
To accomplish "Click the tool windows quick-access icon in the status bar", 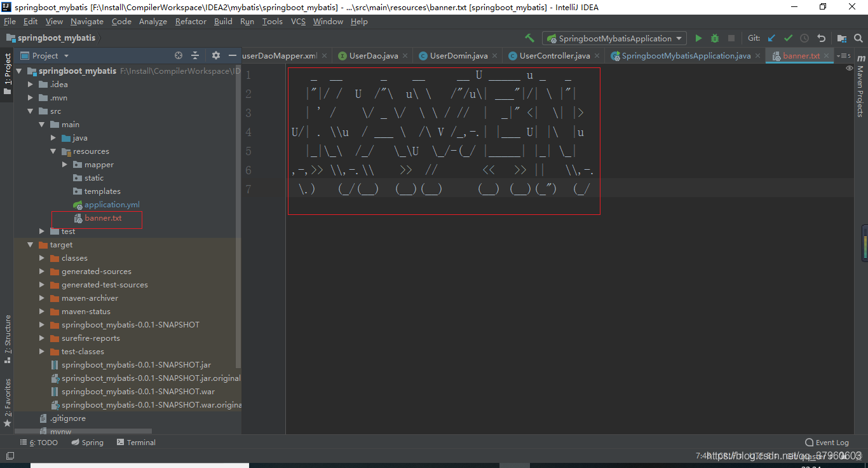I will pyautogui.click(x=10, y=456).
